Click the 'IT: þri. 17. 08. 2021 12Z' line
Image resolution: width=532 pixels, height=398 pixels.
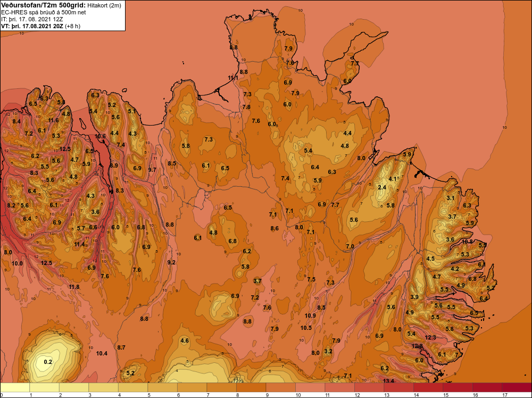coord(32,19)
